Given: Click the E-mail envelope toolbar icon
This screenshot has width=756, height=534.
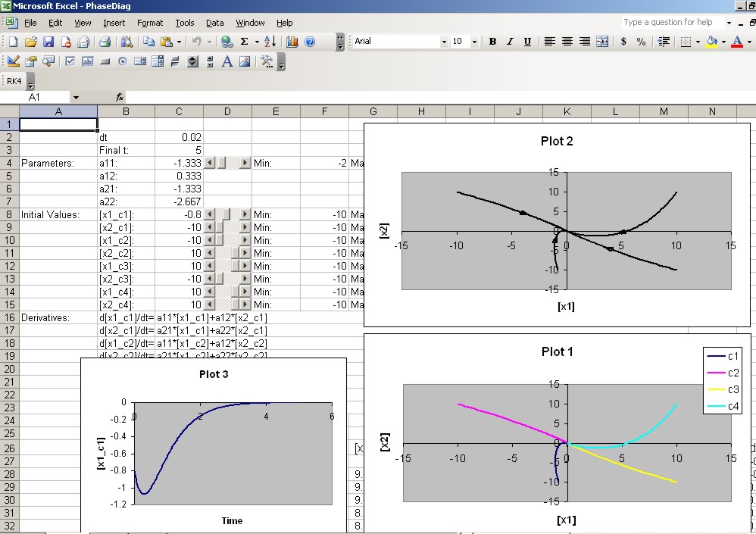Looking at the screenshot, I should click(83, 42).
